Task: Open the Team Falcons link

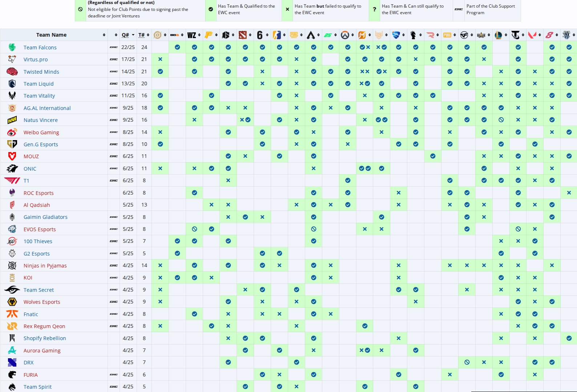Action: pyautogui.click(x=40, y=48)
